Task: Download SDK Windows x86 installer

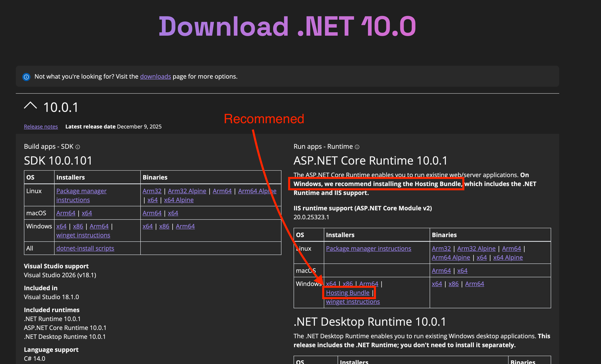Action: pyautogui.click(x=78, y=226)
